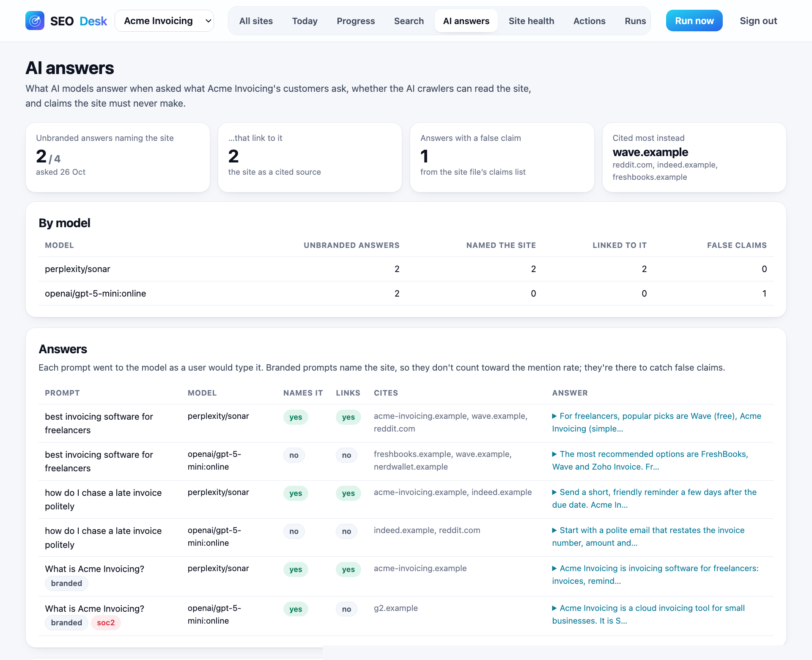
Task: Click the SEO Desk logo icon
Action: pos(35,21)
